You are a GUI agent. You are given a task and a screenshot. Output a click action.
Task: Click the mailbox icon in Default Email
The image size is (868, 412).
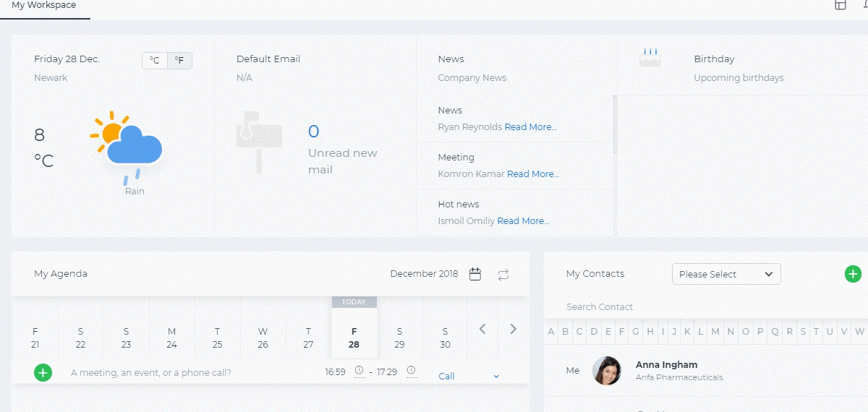point(259,142)
